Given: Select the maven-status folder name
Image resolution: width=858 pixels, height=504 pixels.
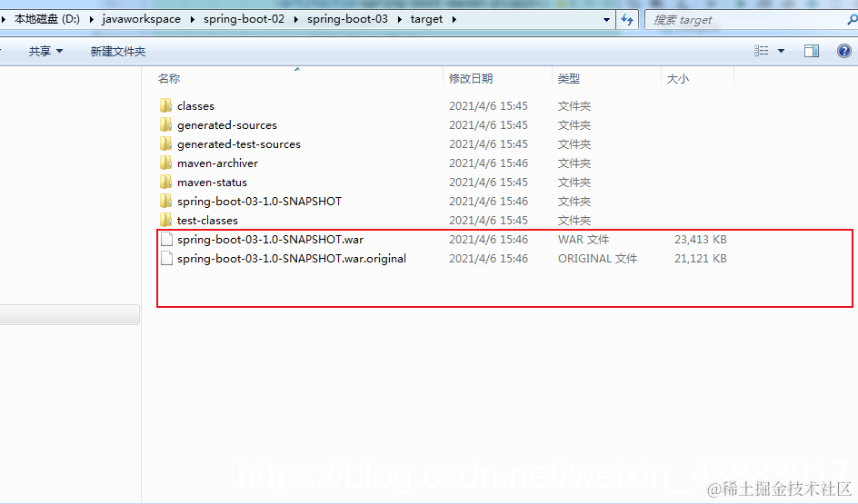Looking at the screenshot, I should click(212, 183).
